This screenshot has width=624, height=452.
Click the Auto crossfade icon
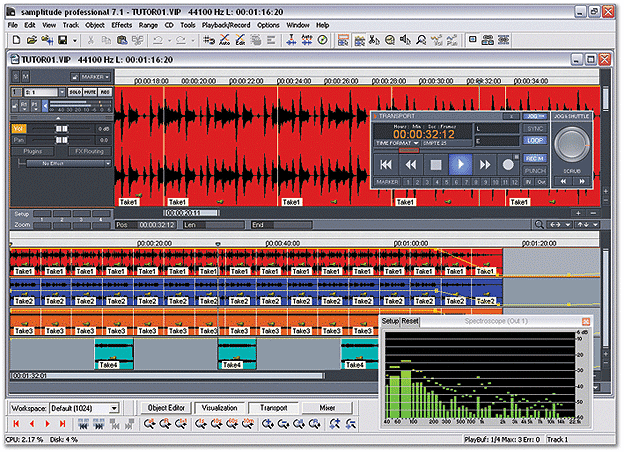pos(225,40)
